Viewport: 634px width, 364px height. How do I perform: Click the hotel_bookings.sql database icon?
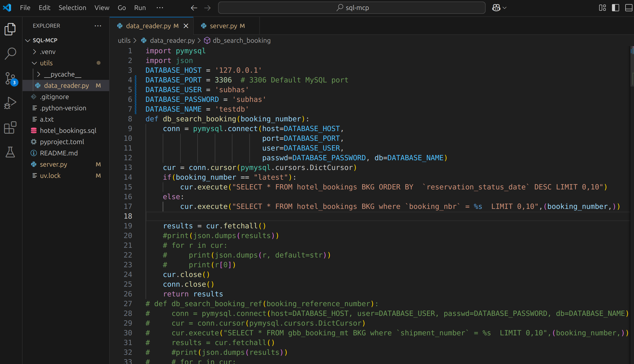(34, 131)
